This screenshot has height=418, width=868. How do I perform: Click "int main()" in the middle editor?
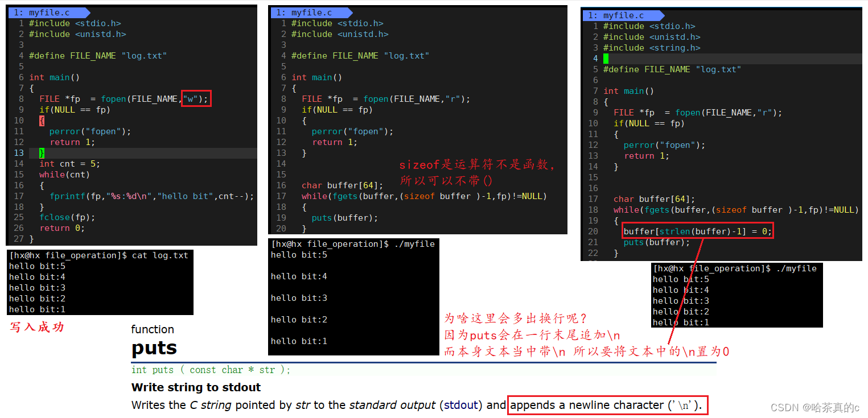pos(317,77)
